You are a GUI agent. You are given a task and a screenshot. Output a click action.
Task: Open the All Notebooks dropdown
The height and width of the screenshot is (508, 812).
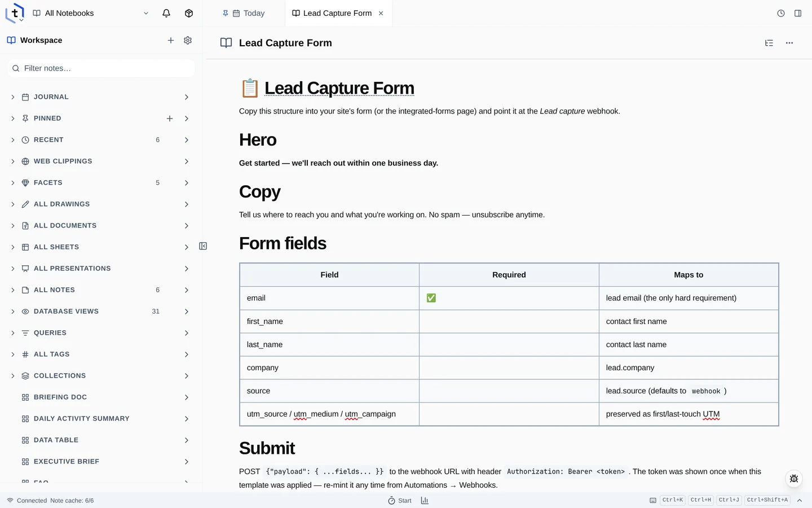[x=91, y=13]
